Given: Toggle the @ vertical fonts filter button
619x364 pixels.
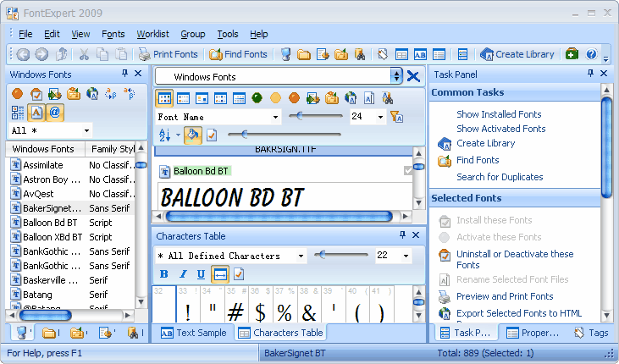Looking at the screenshot, I should (55, 112).
